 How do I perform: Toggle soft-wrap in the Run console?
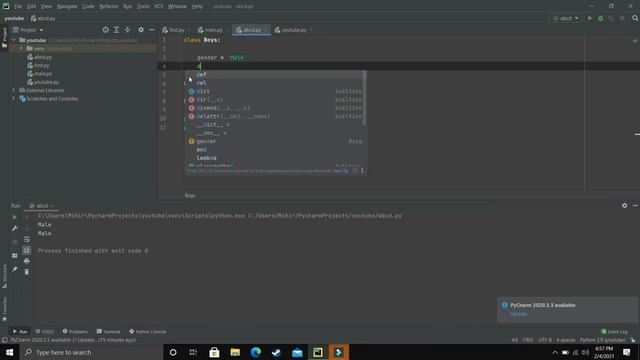(27, 239)
